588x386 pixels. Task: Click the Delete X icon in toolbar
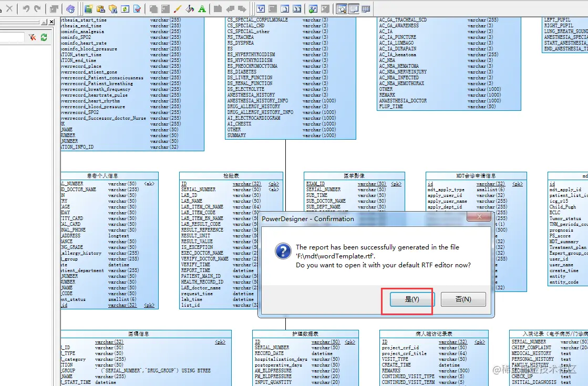(x=10, y=8)
